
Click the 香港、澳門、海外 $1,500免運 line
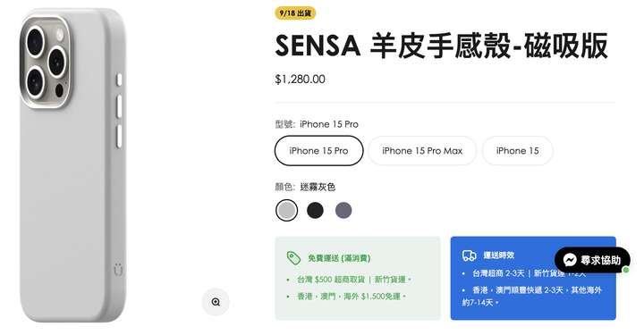coord(352,296)
